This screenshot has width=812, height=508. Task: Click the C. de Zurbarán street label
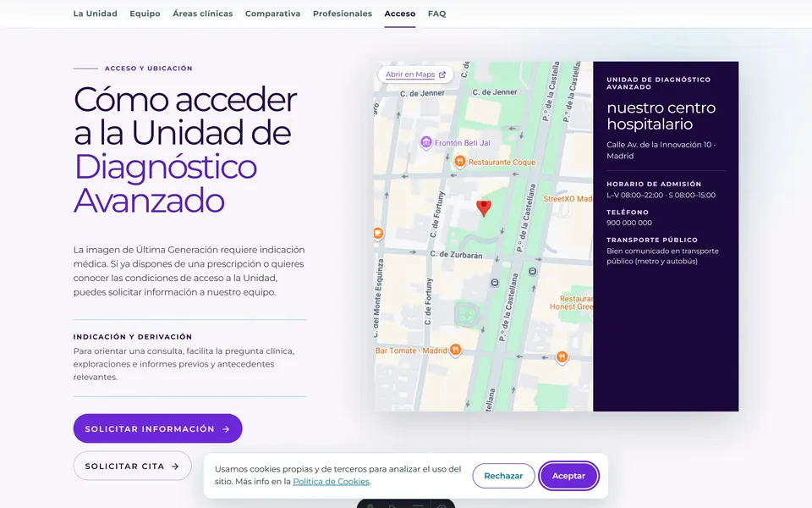pyautogui.click(x=456, y=255)
